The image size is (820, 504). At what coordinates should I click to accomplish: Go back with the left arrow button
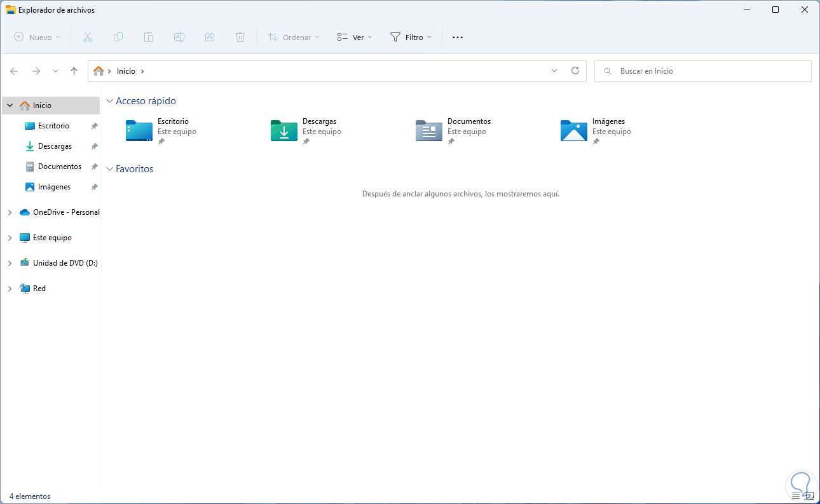pyautogui.click(x=14, y=71)
